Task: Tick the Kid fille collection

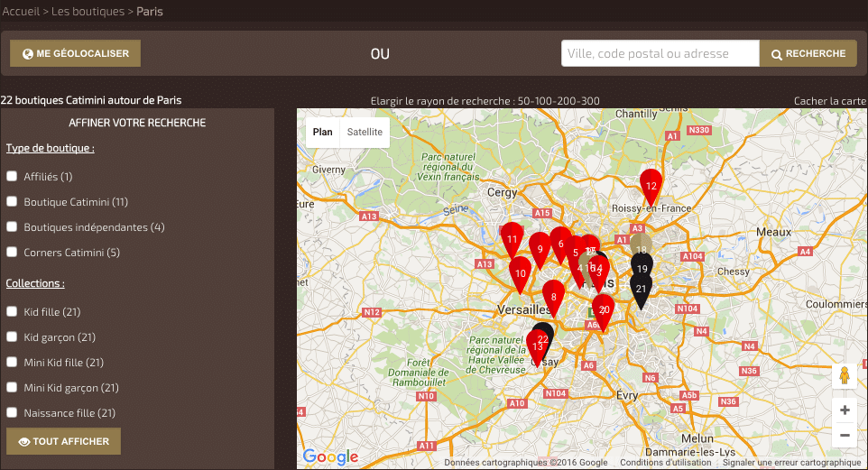Action: (x=12, y=311)
